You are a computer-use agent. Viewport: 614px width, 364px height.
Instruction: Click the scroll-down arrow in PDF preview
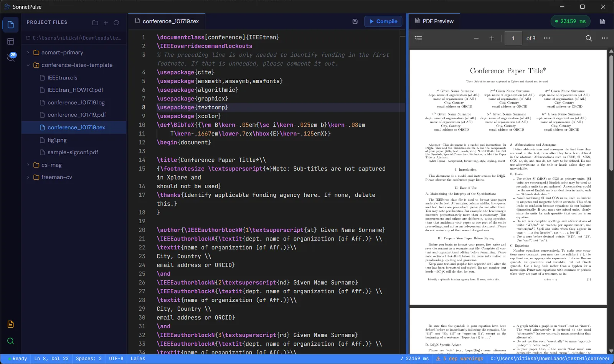pyautogui.click(x=611, y=351)
